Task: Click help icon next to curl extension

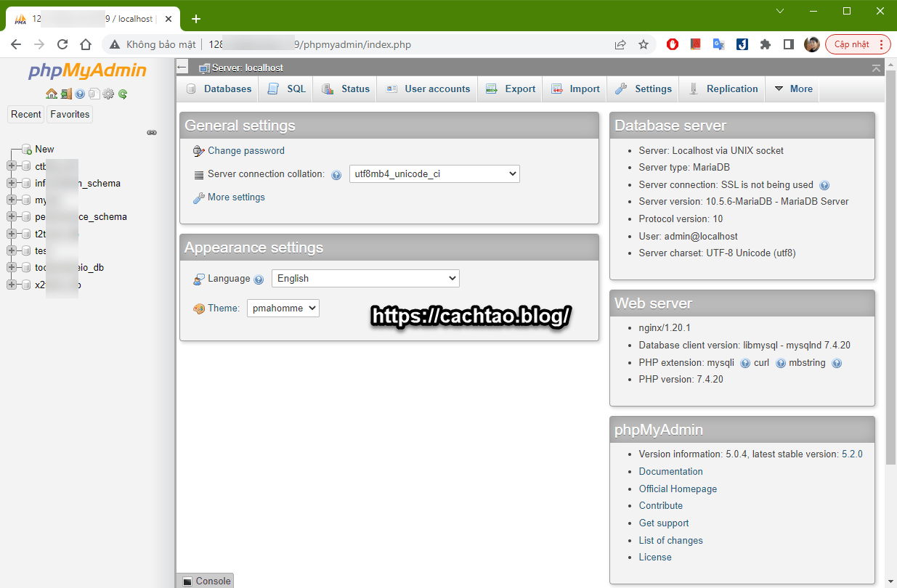Action: tap(781, 363)
